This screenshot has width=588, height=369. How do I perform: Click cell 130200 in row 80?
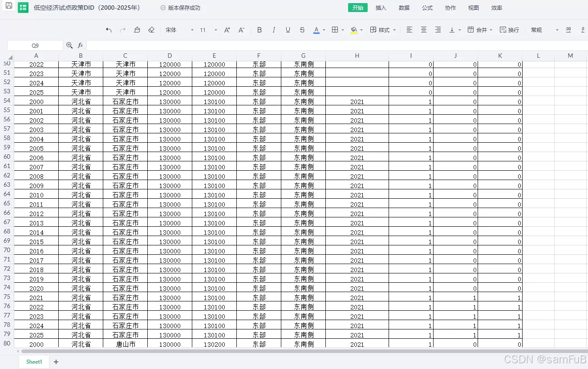tap(214, 344)
